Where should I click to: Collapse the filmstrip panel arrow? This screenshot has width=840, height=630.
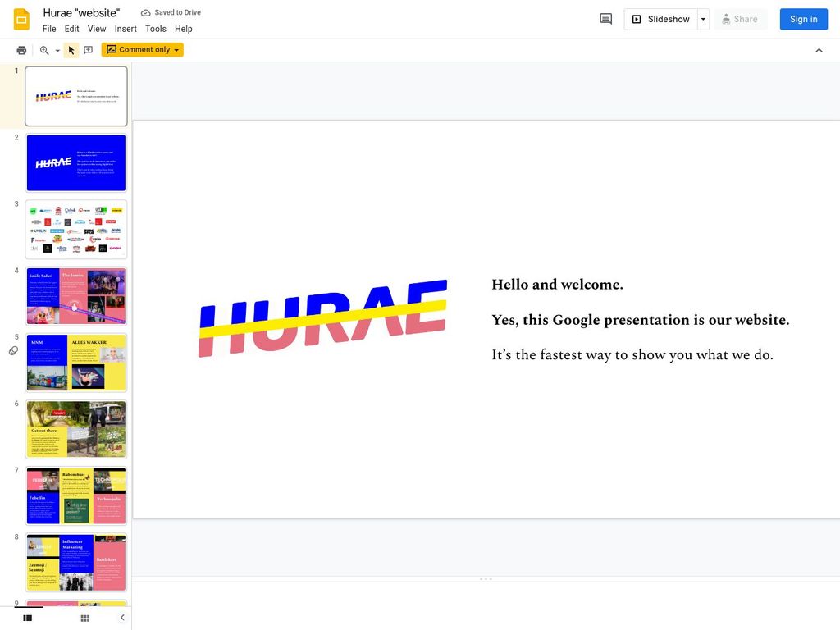pos(122,618)
